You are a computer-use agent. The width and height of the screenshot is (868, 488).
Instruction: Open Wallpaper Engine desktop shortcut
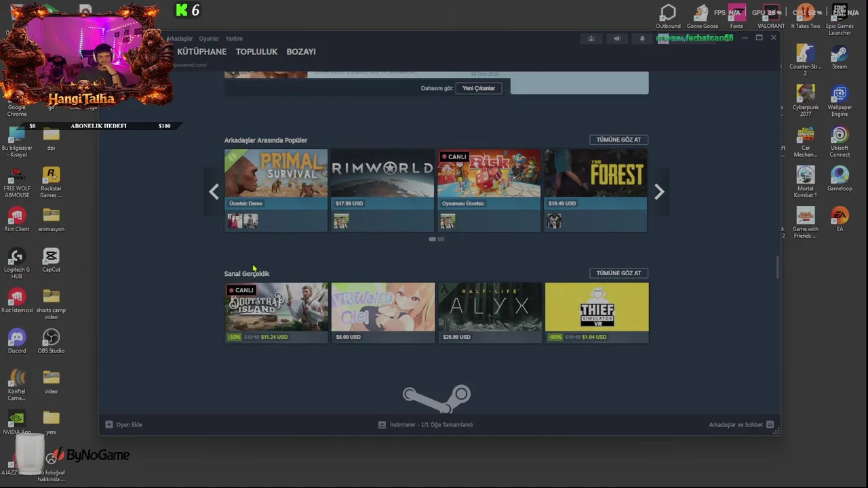(x=840, y=100)
